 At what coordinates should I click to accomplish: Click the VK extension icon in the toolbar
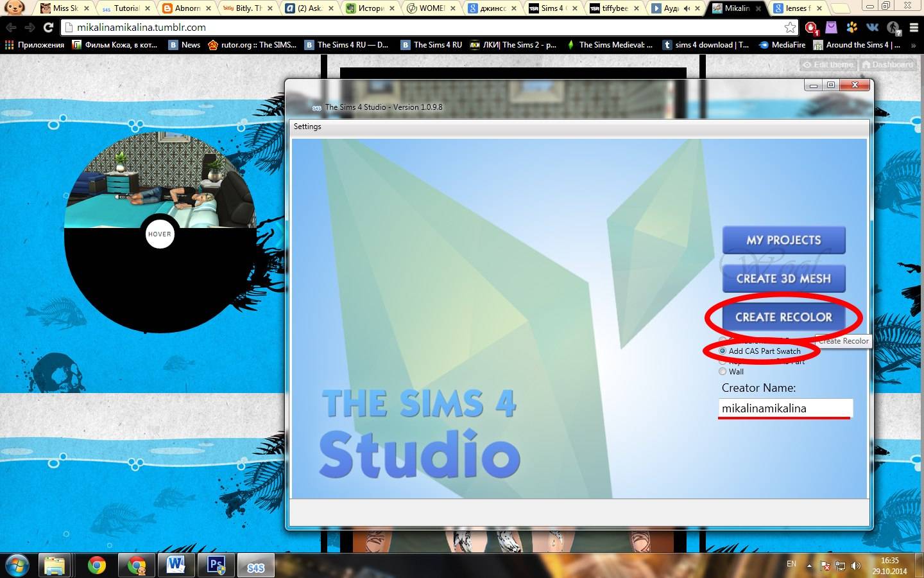point(873,28)
